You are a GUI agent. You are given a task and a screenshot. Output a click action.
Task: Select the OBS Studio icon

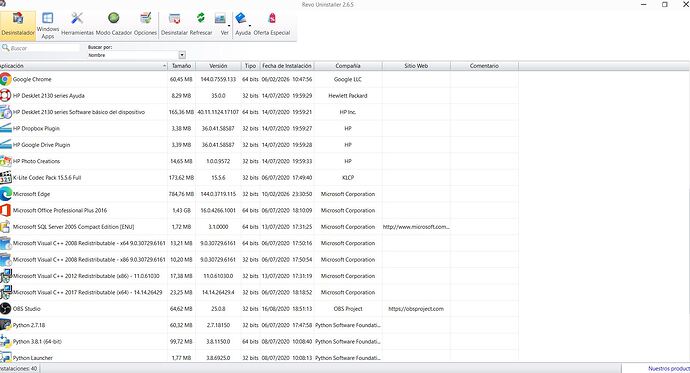pos(5,309)
